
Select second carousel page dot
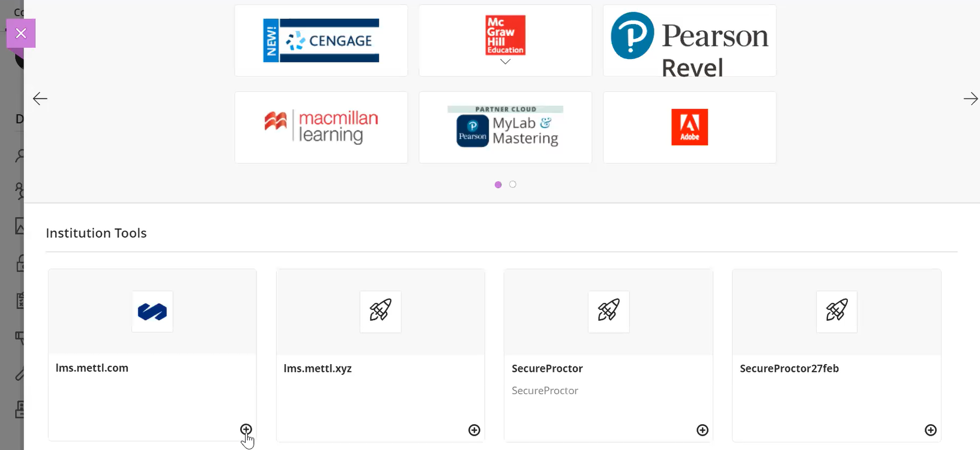513,184
